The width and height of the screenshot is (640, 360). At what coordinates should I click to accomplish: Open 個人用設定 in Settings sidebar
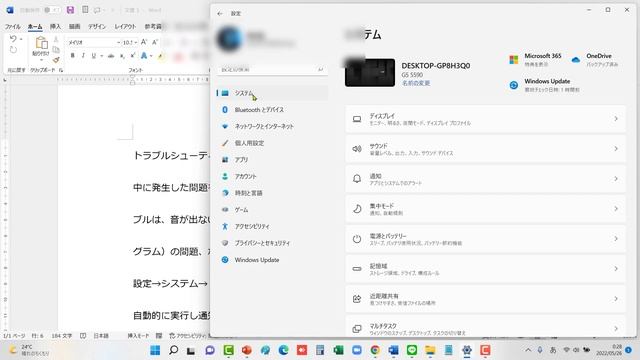point(272,143)
